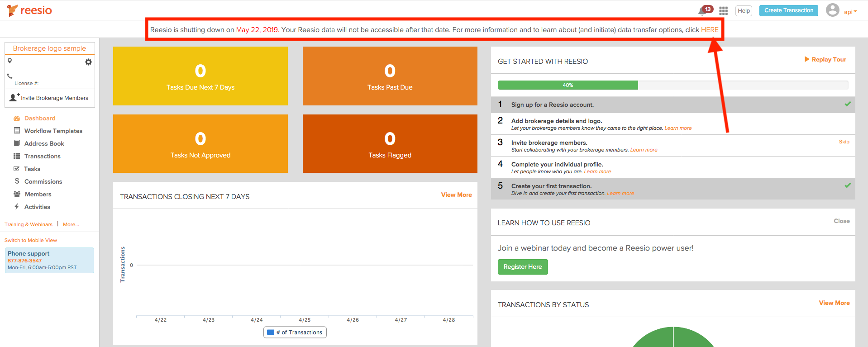Screen dimensions: 868x347
Task: Open the apps grid icon
Action: point(723,10)
